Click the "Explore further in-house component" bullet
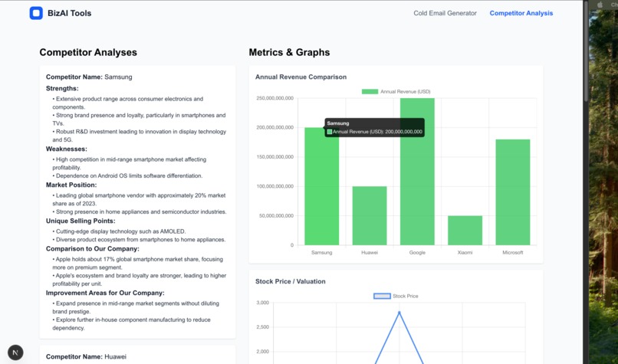This screenshot has width=618, height=364. 131,324
